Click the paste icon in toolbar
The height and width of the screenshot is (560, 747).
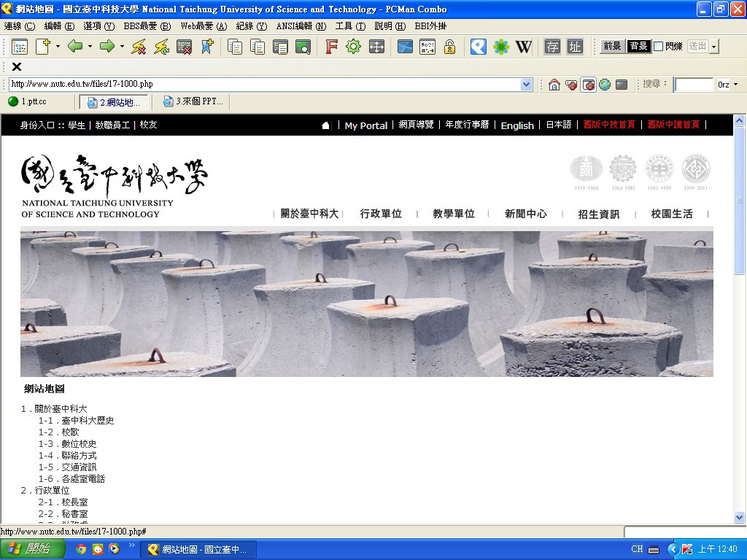pyautogui.click(x=258, y=47)
